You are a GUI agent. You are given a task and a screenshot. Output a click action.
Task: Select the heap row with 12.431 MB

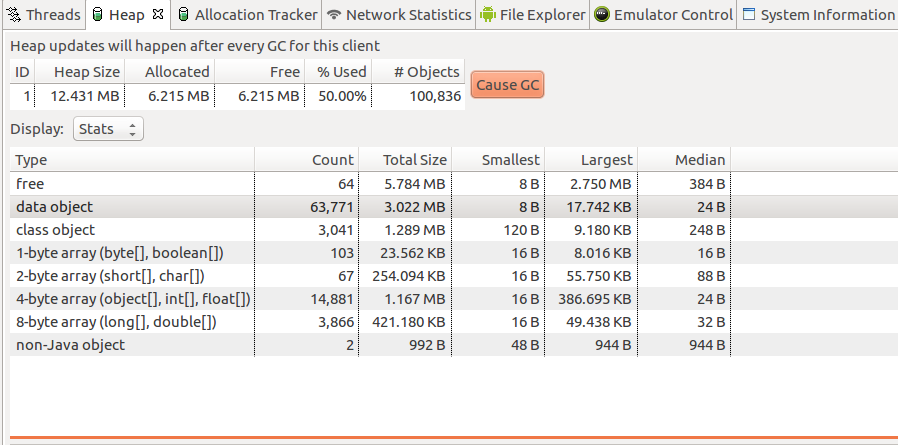[237, 96]
